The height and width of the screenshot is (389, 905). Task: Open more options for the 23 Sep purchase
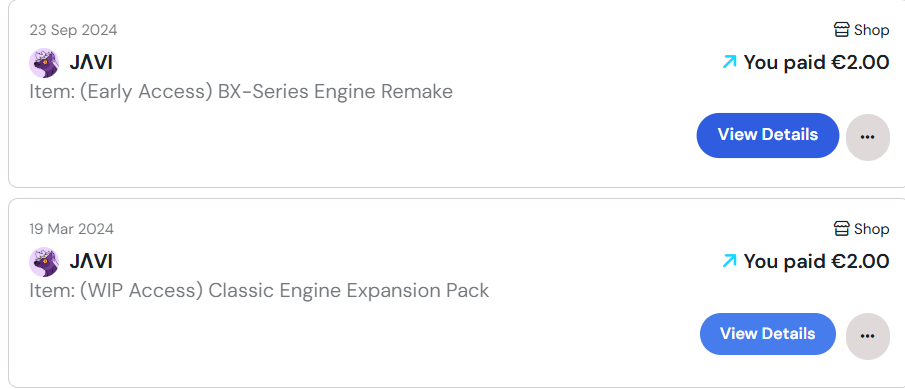(867, 137)
